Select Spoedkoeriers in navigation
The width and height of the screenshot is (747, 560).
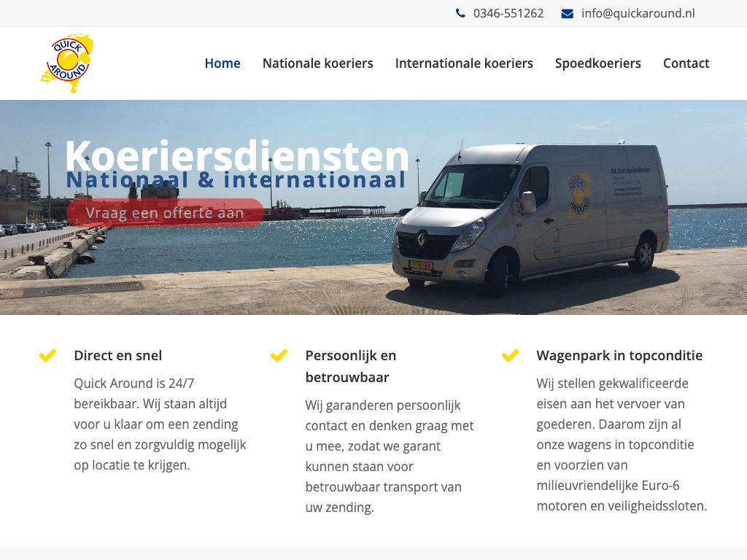(x=598, y=63)
